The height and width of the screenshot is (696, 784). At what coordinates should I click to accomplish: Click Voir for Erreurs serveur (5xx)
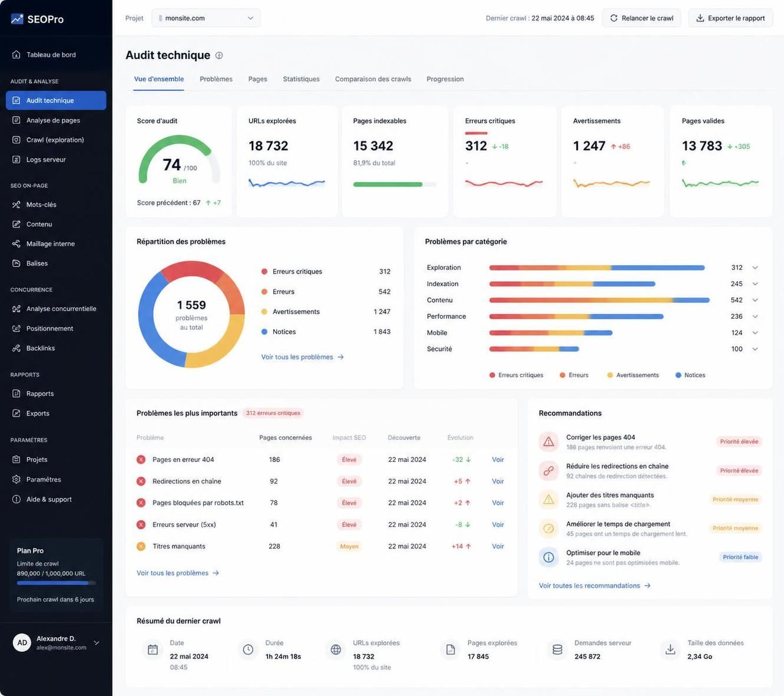[x=498, y=525]
